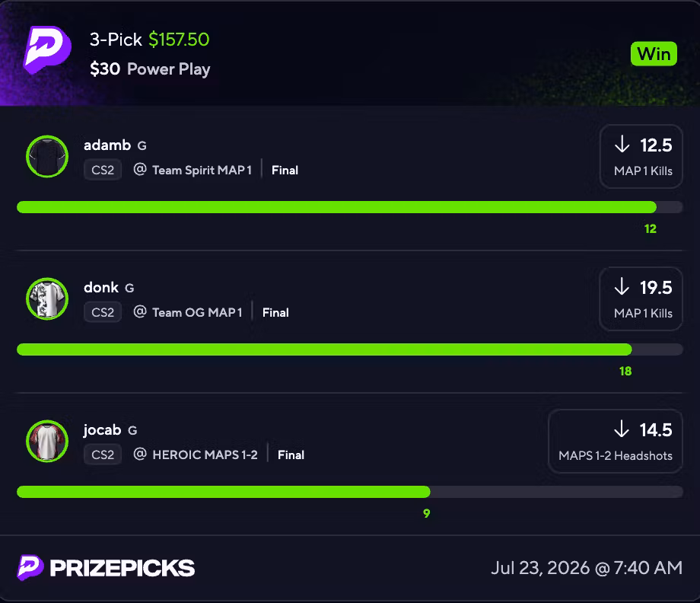Click the CS2 tag under donk
Image resolution: width=700 pixels, height=603 pixels.
tap(103, 312)
